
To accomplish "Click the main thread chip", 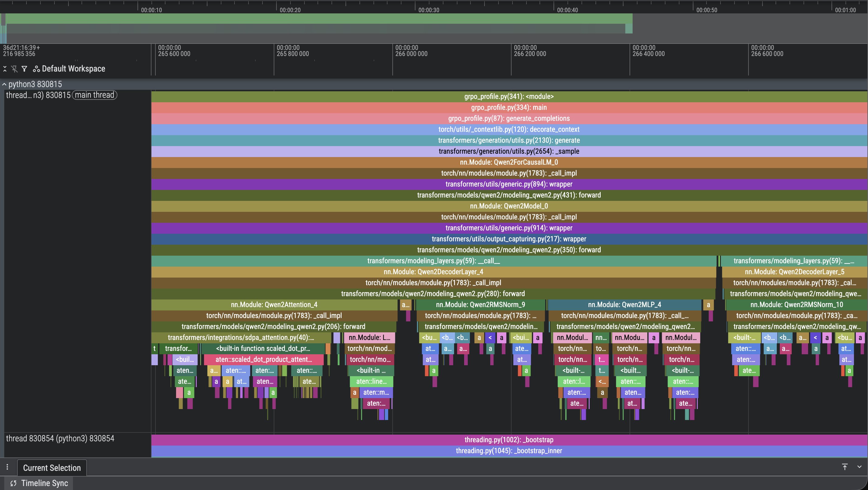I will [x=94, y=95].
